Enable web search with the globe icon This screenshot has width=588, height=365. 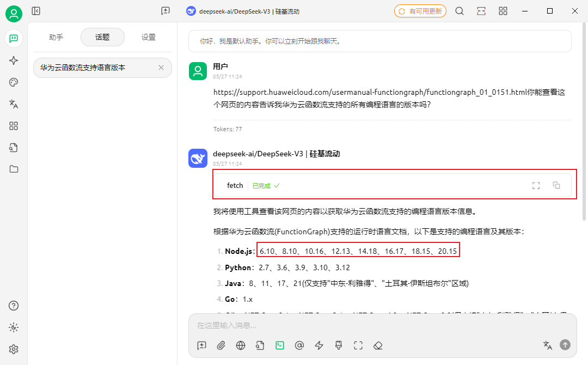pyautogui.click(x=241, y=345)
